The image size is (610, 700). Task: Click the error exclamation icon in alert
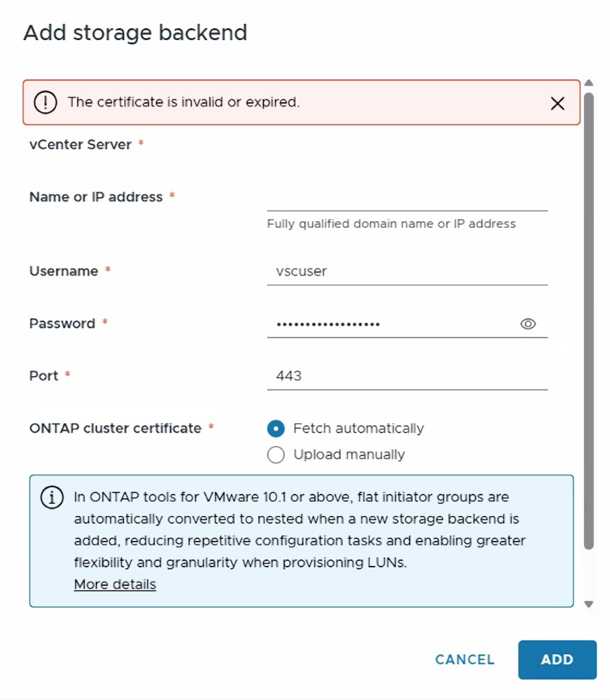tap(46, 102)
